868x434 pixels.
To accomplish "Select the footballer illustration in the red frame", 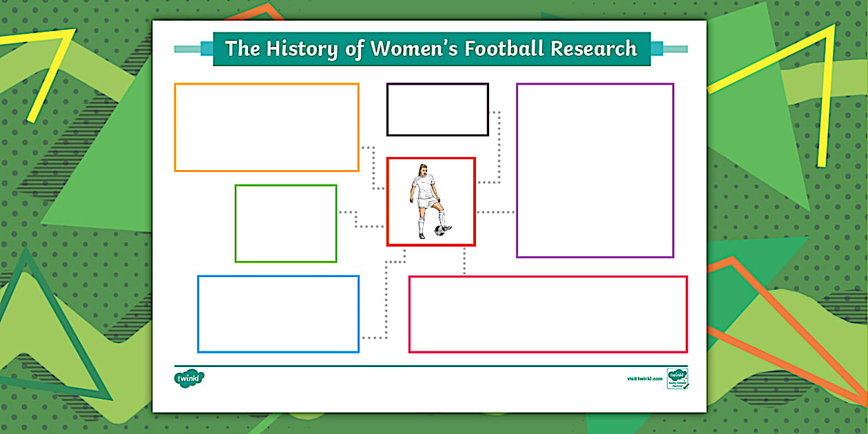I will [426, 200].
